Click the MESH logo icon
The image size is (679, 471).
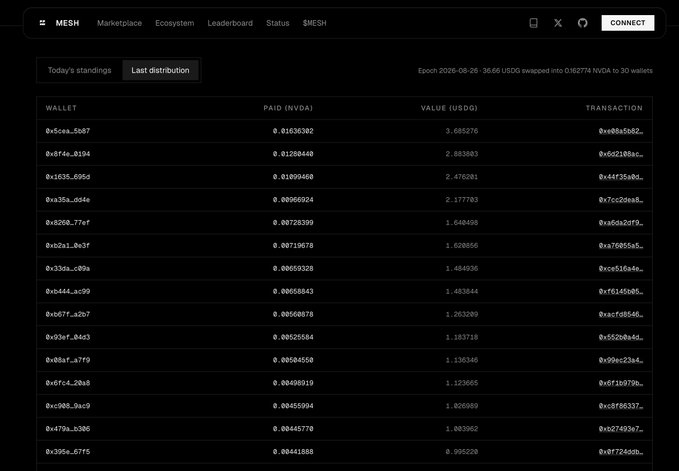click(x=42, y=23)
